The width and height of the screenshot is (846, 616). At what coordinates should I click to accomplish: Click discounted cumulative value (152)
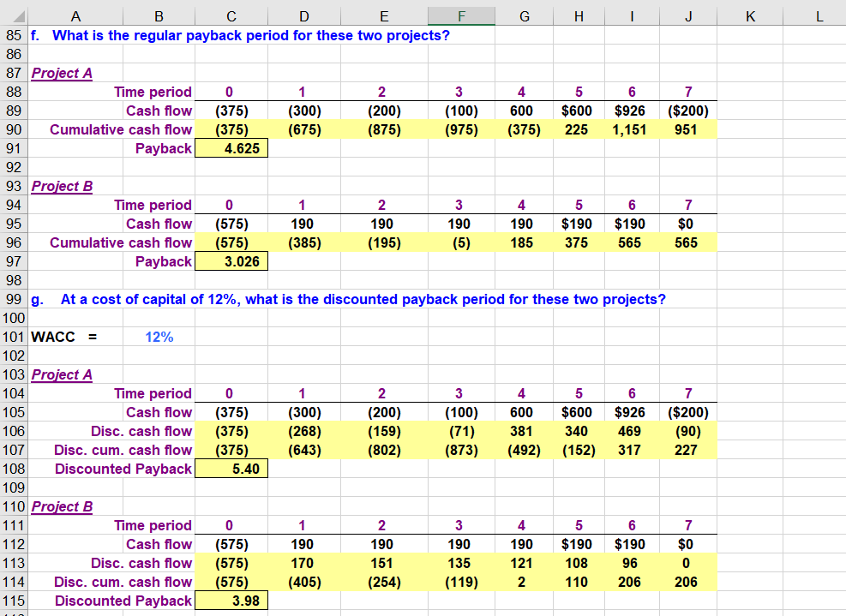(579, 451)
